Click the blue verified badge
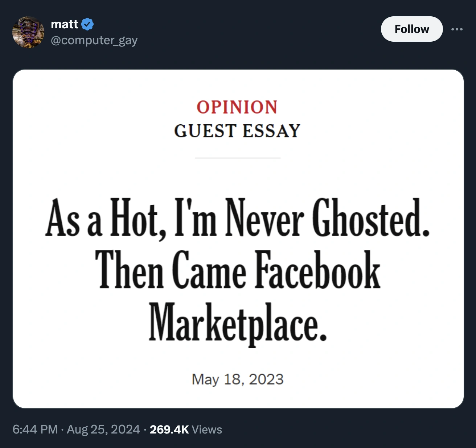Image resolution: width=476 pixels, height=448 pixels. coord(87,24)
